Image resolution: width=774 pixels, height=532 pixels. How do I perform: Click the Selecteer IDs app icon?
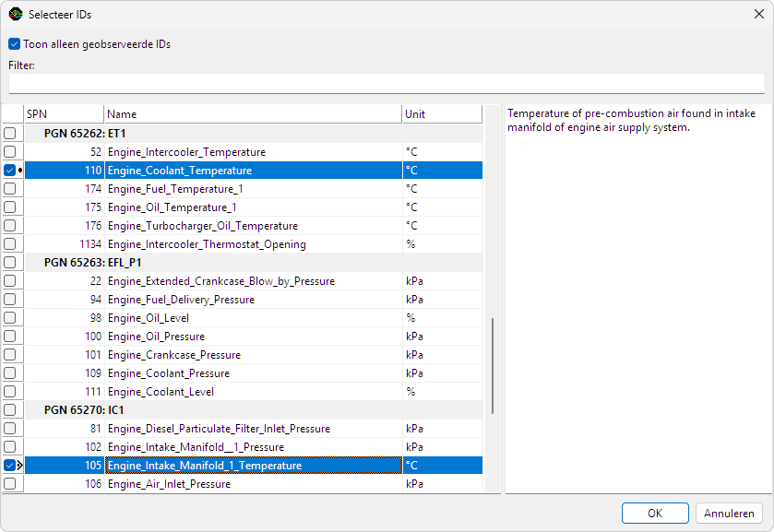16,15
